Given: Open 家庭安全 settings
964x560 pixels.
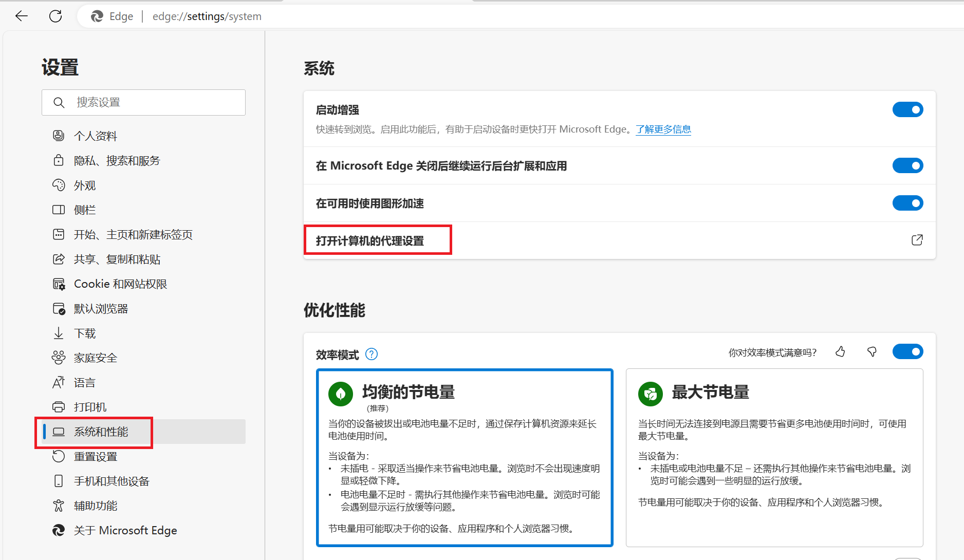Looking at the screenshot, I should (144, 358).
